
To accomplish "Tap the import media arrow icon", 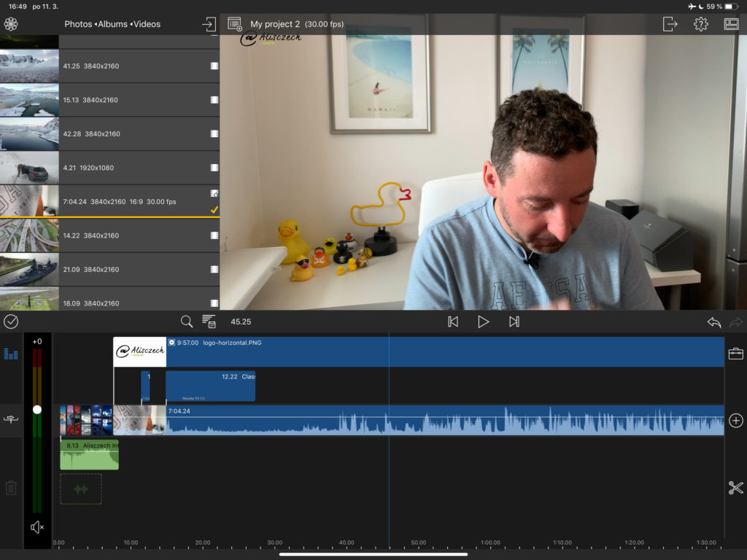I will pyautogui.click(x=209, y=24).
